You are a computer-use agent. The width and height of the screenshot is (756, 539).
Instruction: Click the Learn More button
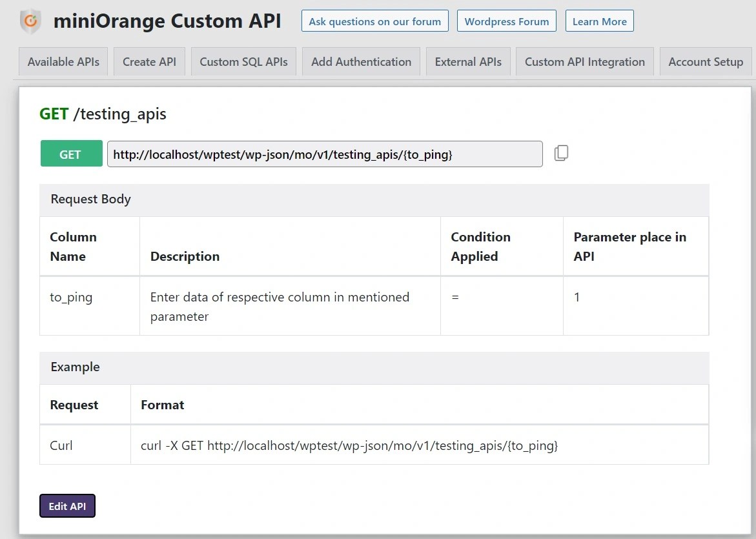pyautogui.click(x=599, y=20)
